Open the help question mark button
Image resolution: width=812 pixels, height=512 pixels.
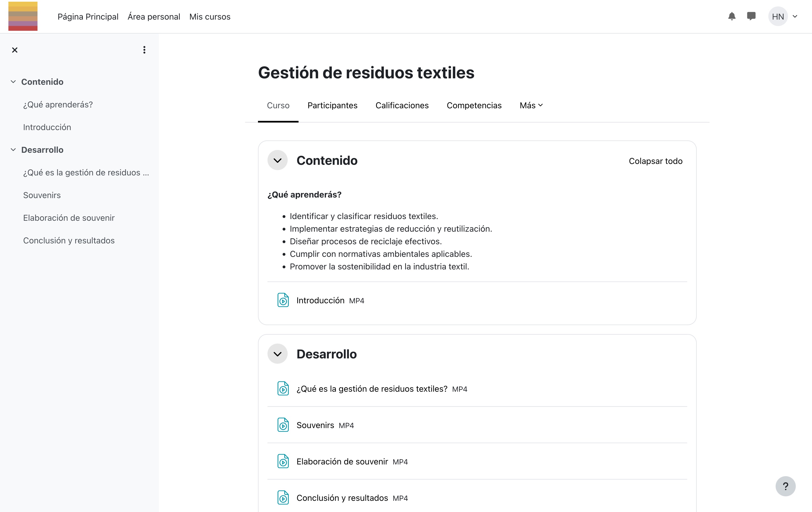pyautogui.click(x=785, y=486)
